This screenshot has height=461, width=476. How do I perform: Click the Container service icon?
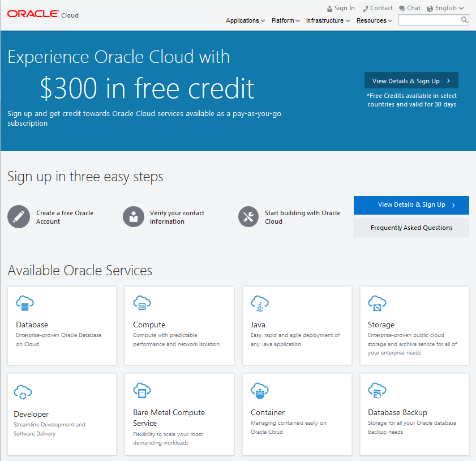click(x=260, y=391)
